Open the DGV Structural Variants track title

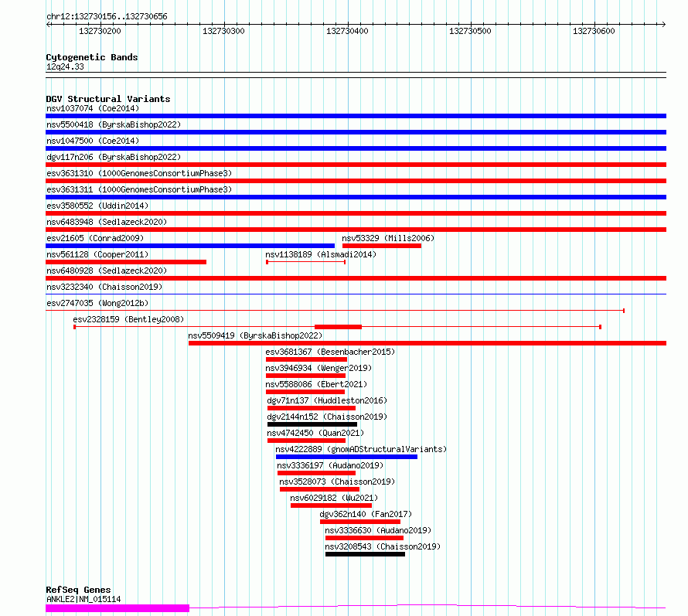(x=108, y=99)
